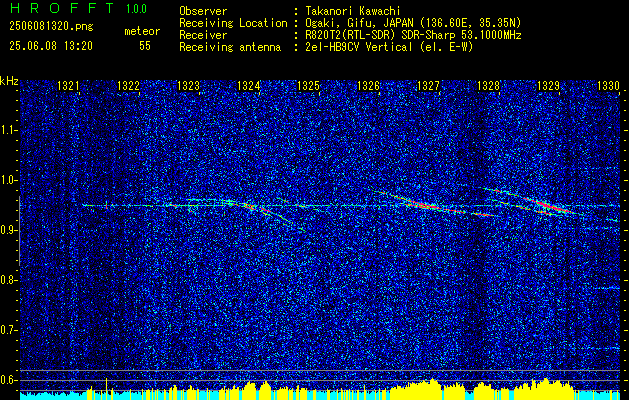Click the 1323 time marker

189,86
